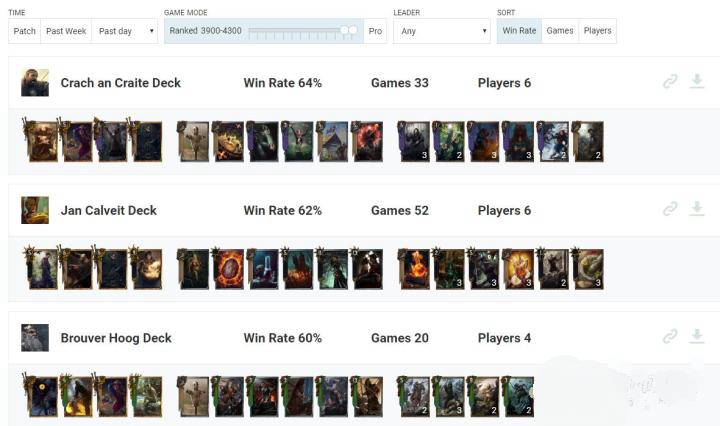Expand the Leader Any dropdown
The image size is (720, 426).
tap(442, 31)
